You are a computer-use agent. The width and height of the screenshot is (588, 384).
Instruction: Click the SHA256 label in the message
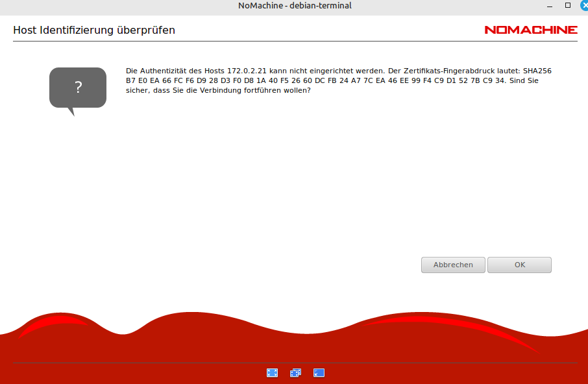coord(537,70)
